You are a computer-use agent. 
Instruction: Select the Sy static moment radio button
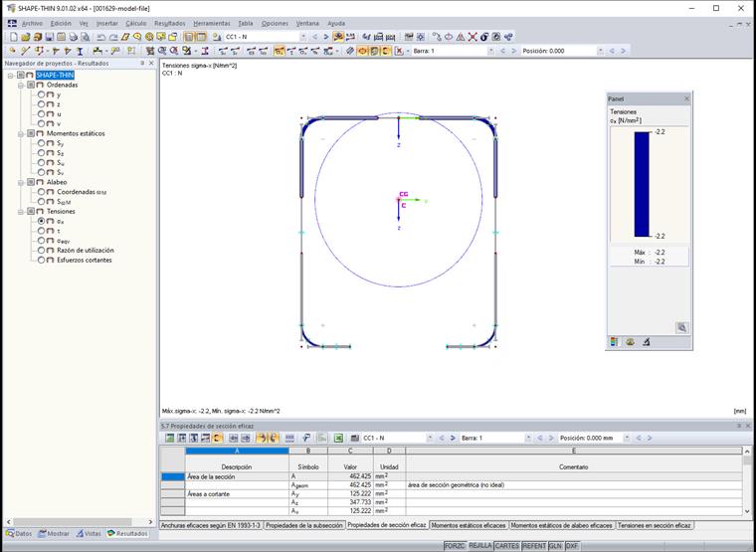(42, 143)
